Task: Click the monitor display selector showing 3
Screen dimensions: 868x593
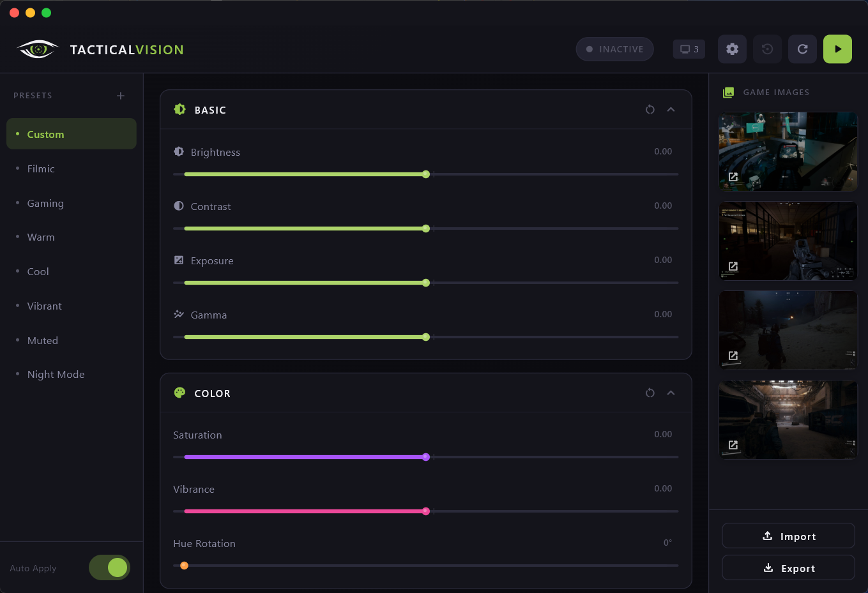Action: [x=689, y=49]
